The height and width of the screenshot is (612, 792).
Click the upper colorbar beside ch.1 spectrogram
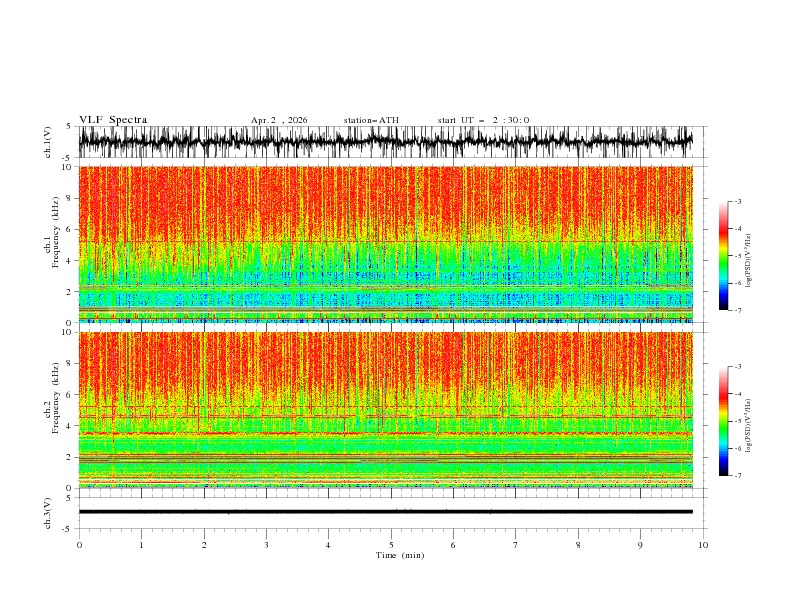pos(724,256)
